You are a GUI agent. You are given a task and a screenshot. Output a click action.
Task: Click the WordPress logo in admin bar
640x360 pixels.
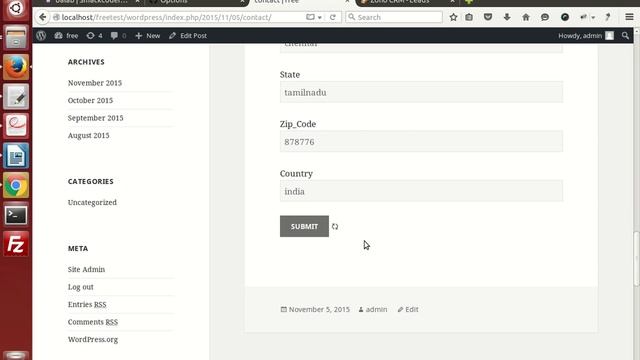(x=41, y=36)
